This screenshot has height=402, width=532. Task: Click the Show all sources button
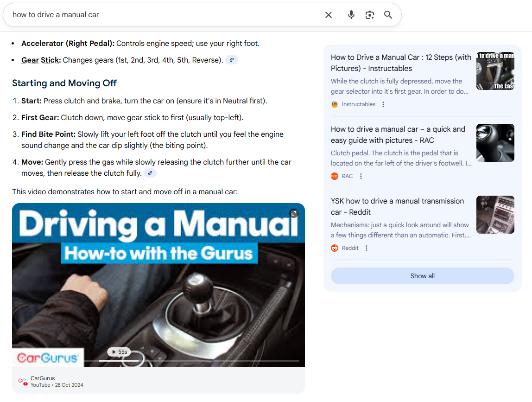click(x=423, y=276)
